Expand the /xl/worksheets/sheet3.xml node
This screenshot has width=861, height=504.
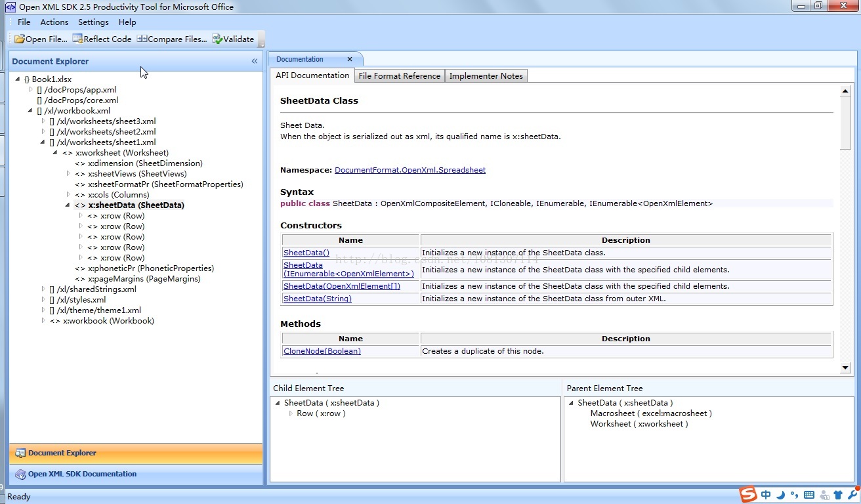click(x=43, y=121)
